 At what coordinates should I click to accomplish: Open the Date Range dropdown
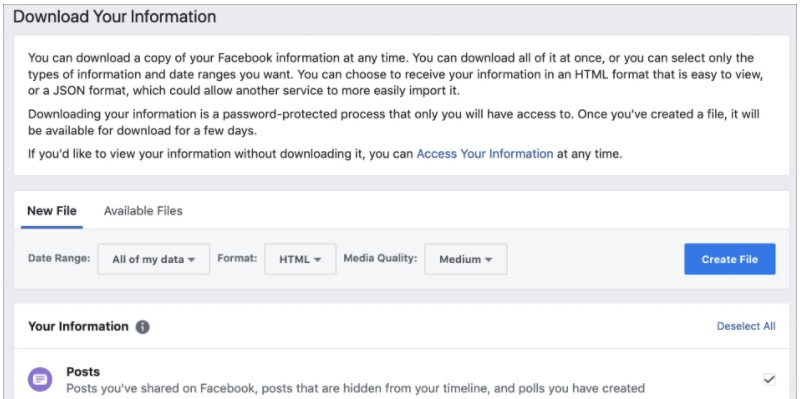point(154,259)
